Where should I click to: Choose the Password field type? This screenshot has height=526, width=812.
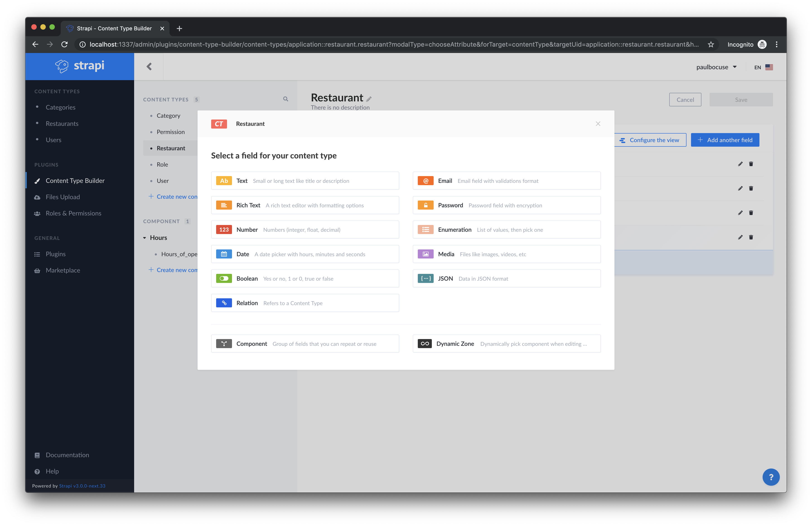[506, 205]
